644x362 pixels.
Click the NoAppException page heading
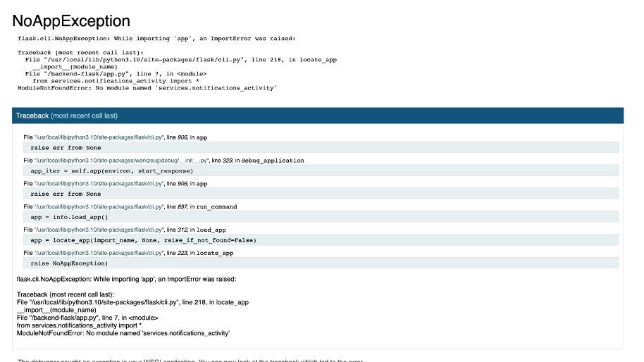pyautogui.click(x=71, y=21)
